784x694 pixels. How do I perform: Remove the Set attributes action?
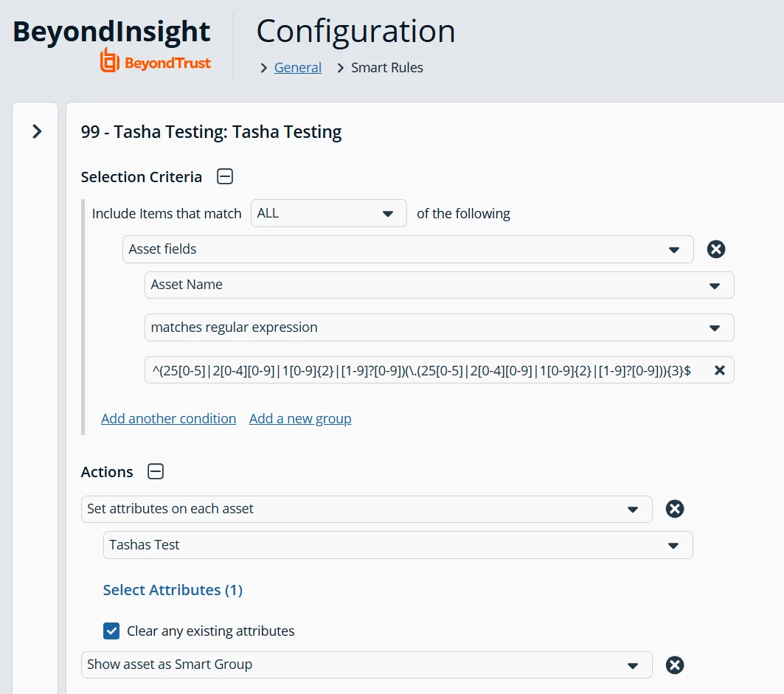675,509
